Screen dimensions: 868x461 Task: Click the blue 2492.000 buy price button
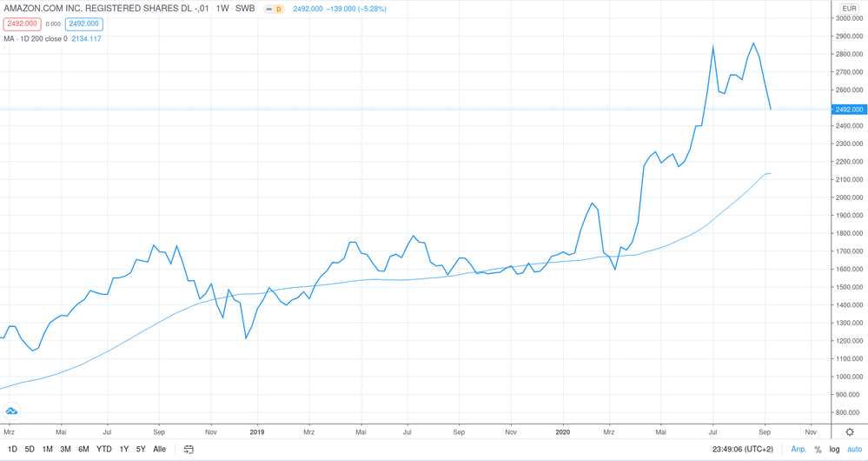click(x=83, y=24)
